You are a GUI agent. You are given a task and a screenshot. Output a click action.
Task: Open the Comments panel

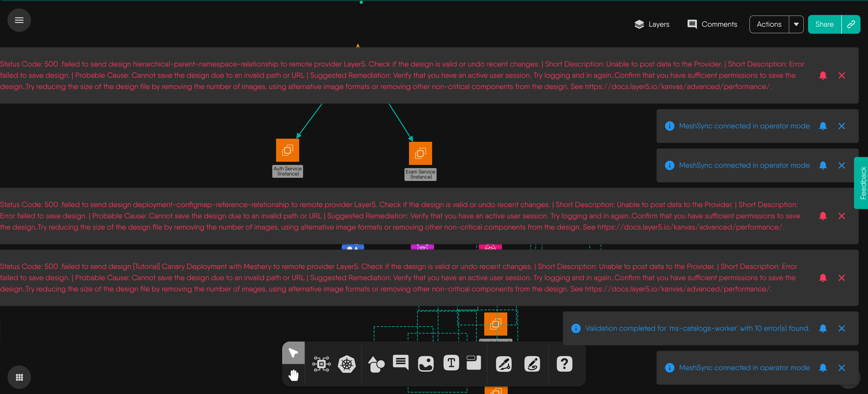point(712,24)
